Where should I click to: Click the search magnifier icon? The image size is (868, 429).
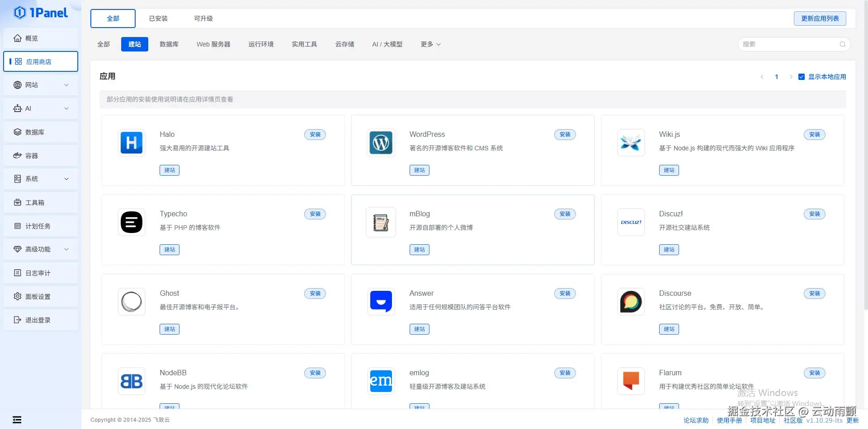coord(843,44)
